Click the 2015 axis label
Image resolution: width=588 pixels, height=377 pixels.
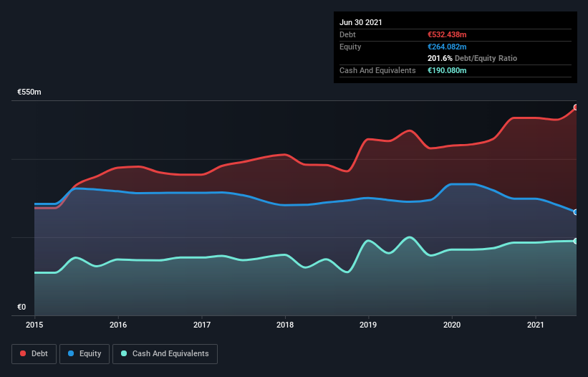pos(34,325)
